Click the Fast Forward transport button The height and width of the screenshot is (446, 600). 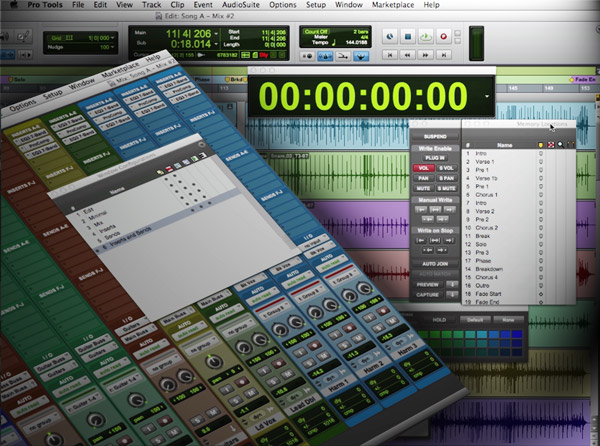[426, 55]
